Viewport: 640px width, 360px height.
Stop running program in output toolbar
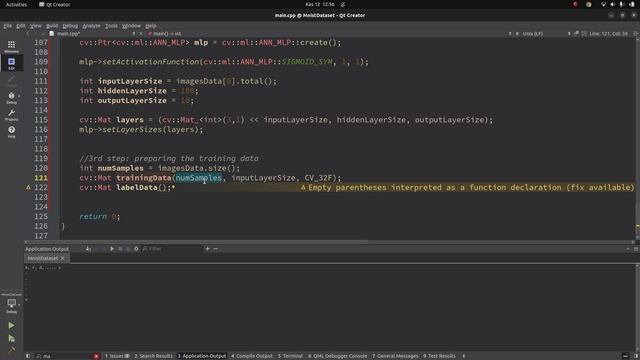point(120,249)
